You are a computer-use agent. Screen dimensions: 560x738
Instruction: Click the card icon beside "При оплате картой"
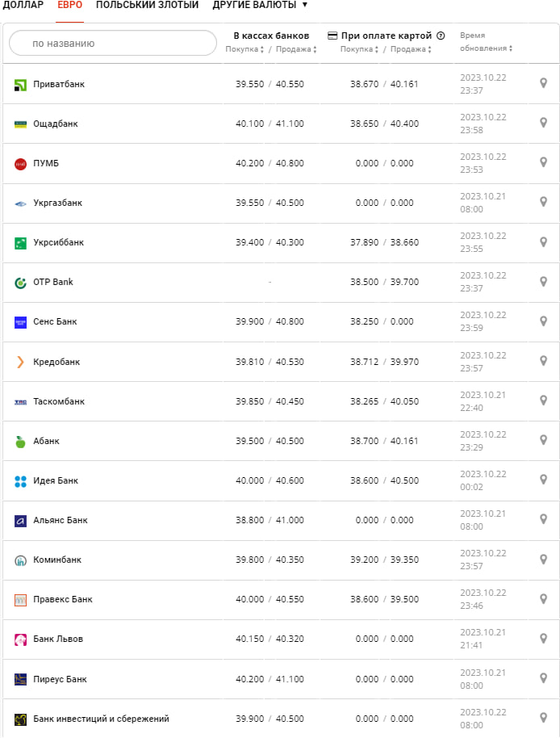click(332, 36)
